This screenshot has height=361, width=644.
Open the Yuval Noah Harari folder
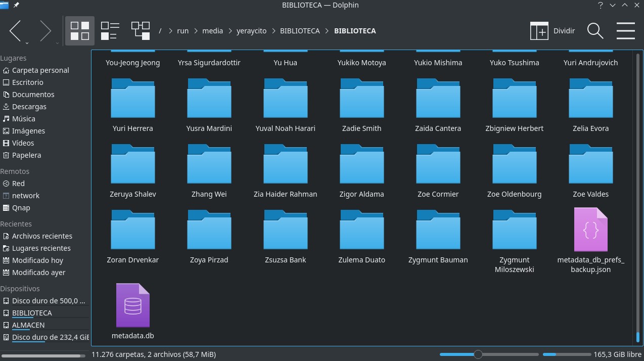[286, 99]
